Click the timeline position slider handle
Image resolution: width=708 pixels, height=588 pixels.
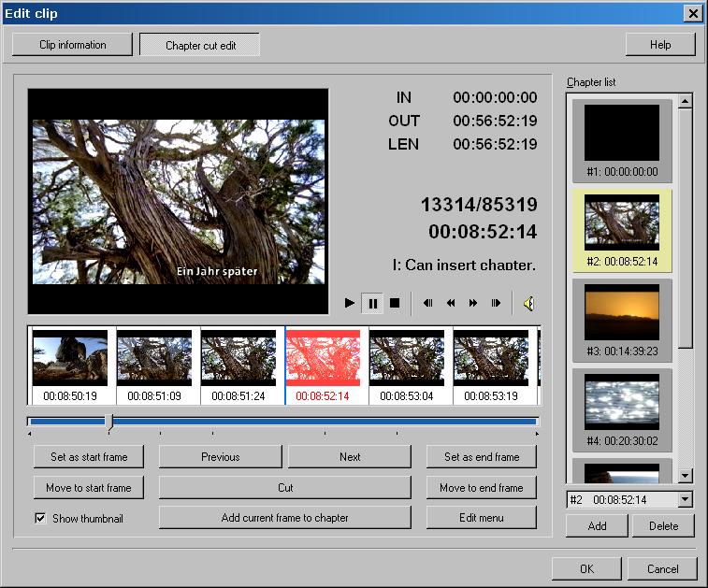coord(109,423)
